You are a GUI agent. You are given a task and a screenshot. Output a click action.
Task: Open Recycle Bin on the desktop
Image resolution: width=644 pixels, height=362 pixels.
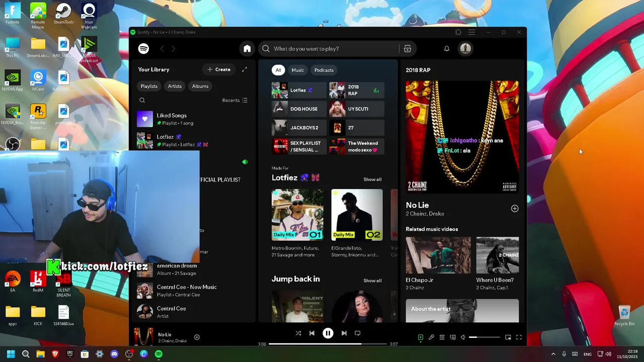point(624,316)
